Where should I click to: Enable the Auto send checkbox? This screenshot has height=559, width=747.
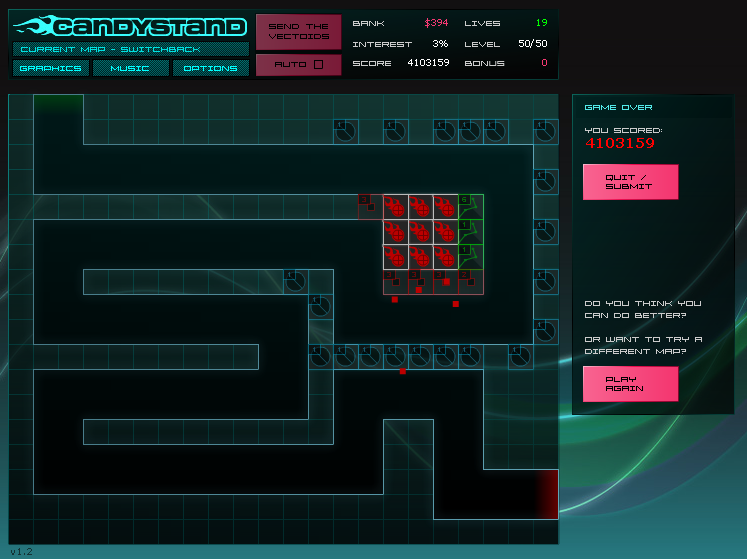point(318,65)
